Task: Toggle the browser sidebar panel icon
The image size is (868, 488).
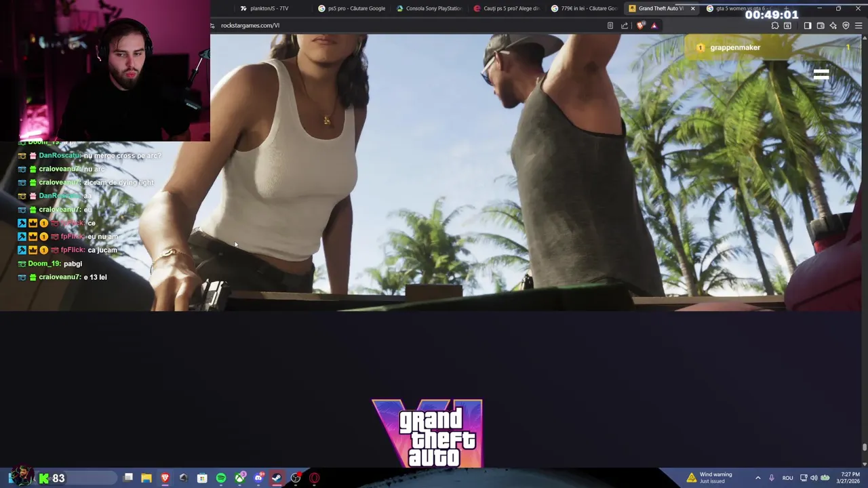Action: pyautogui.click(x=808, y=26)
